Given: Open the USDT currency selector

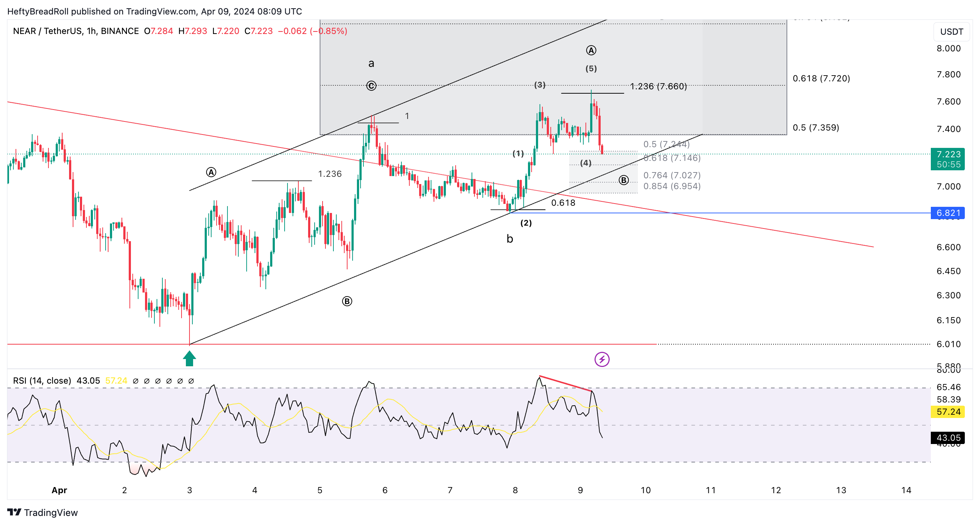Looking at the screenshot, I should click(x=951, y=31).
